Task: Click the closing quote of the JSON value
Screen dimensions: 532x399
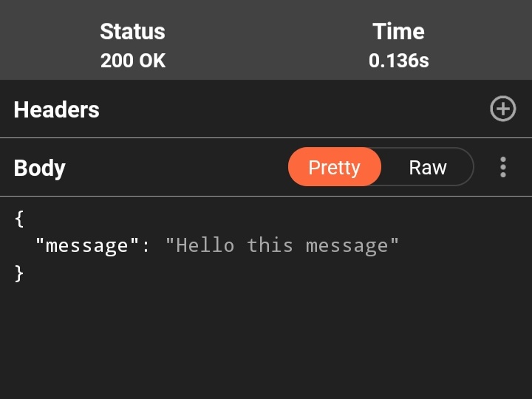Action: (394, 241)
